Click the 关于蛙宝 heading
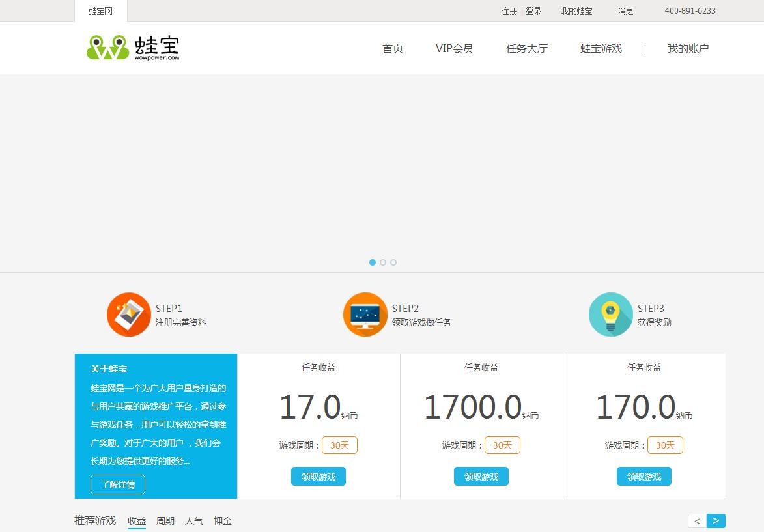 click(109, 369)
